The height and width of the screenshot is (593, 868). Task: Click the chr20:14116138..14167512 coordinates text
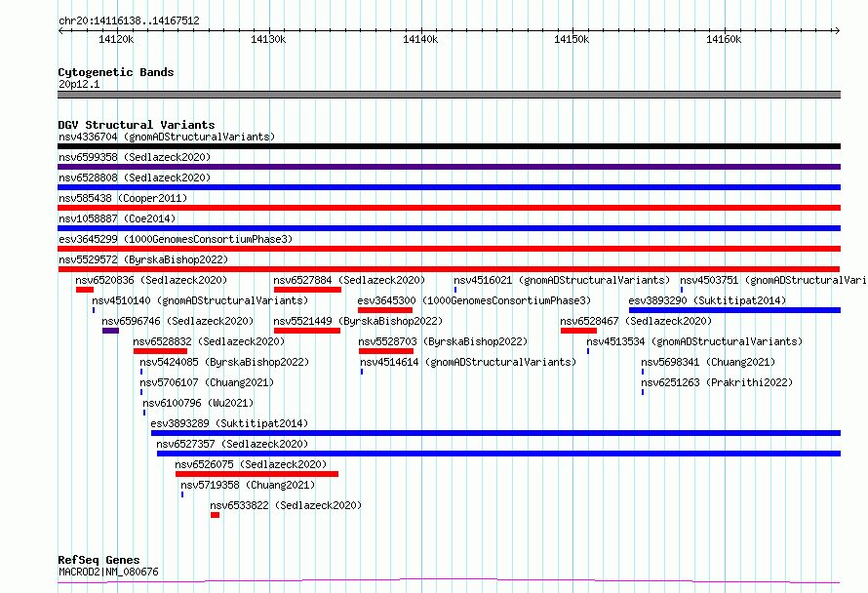pyautogui.click(x=129, y=21)
